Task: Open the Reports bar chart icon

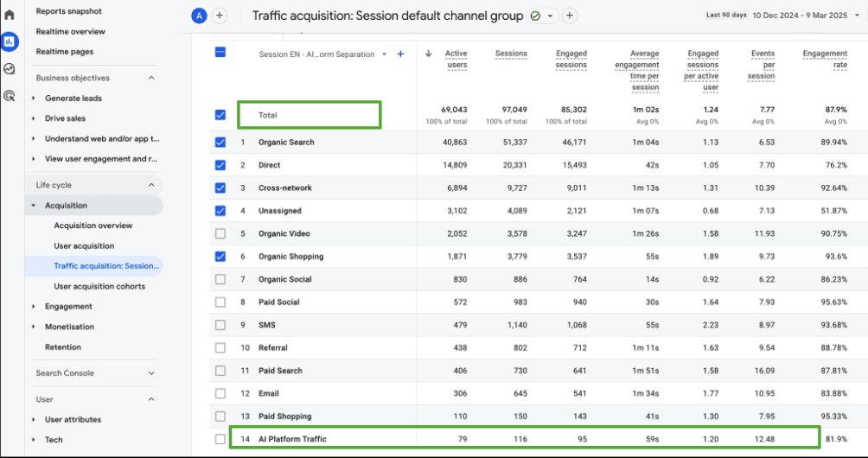Action: coord(10,41)
